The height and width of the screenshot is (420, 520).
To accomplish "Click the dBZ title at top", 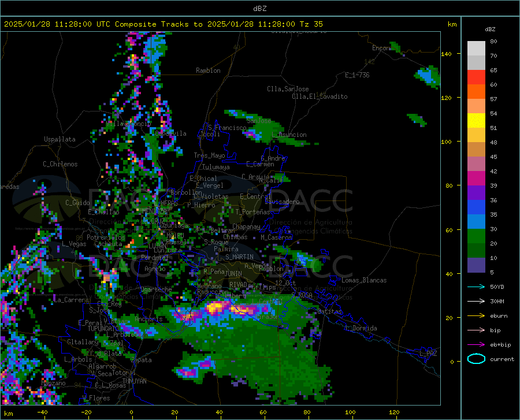I will [x=259, y=9].
